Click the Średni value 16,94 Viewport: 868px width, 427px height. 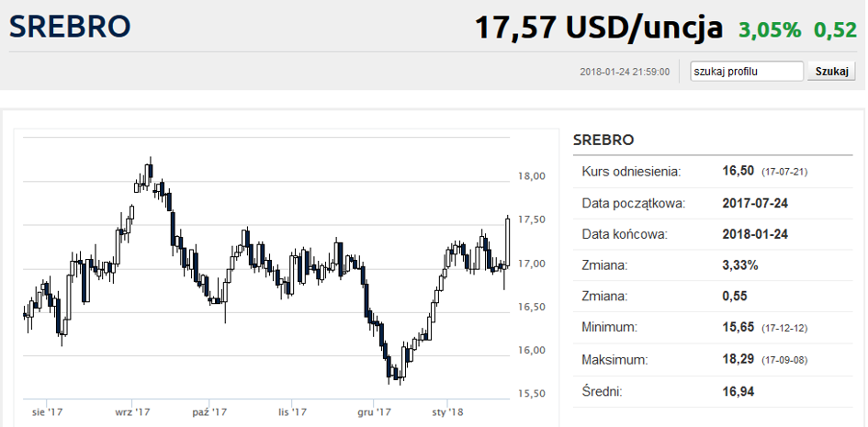pos(739,392)
